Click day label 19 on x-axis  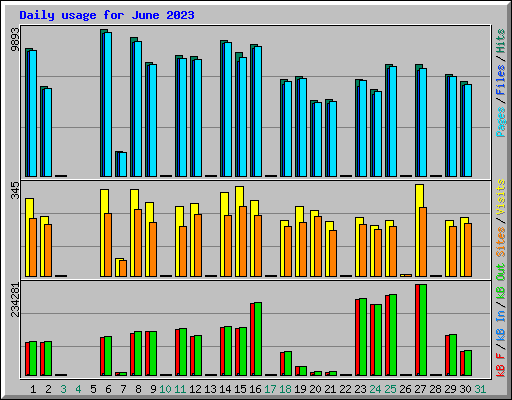[300, 389]
